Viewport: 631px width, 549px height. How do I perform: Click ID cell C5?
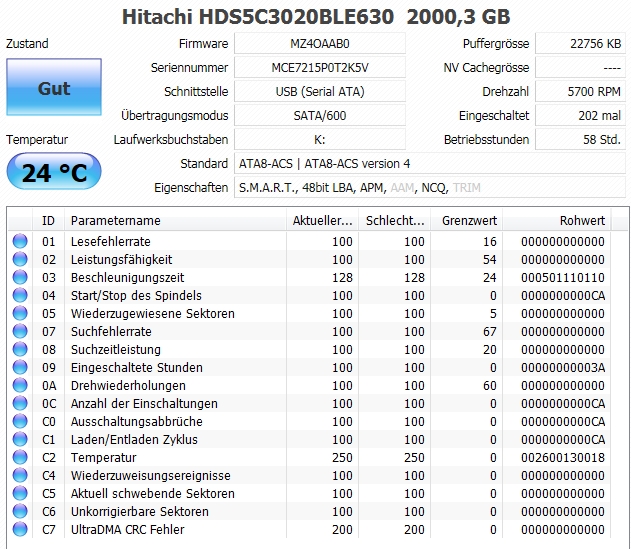[49, 493]
